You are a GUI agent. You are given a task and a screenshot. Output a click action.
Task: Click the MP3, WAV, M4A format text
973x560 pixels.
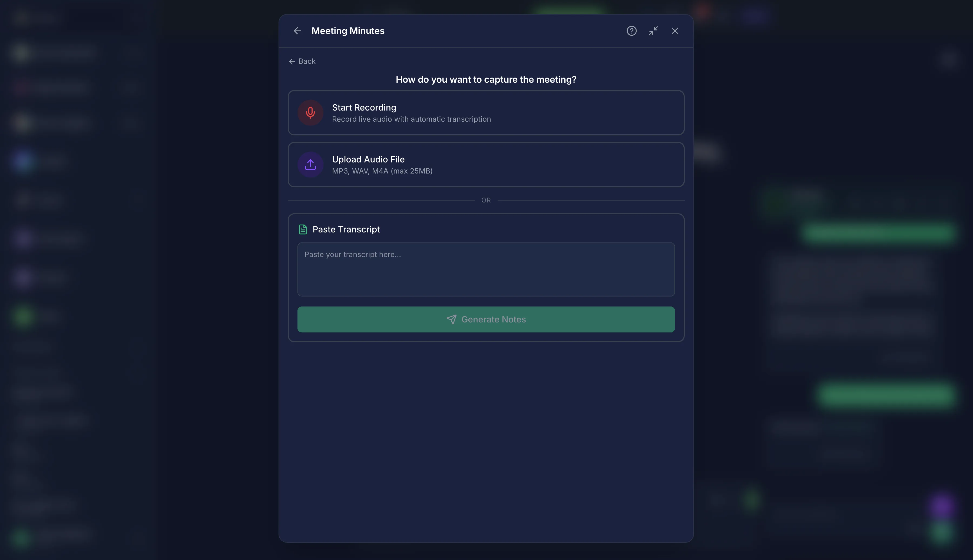pos(382,171)
